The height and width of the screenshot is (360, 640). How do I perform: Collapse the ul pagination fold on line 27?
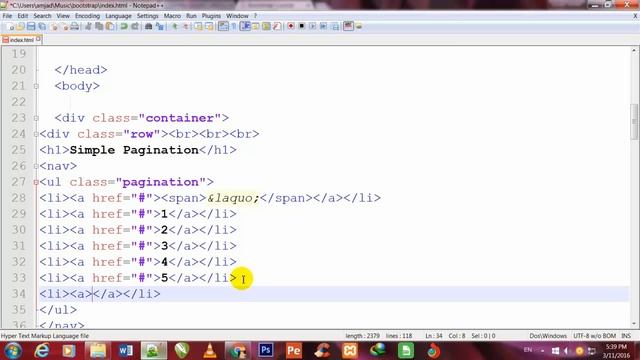click(x=36, y=182)
